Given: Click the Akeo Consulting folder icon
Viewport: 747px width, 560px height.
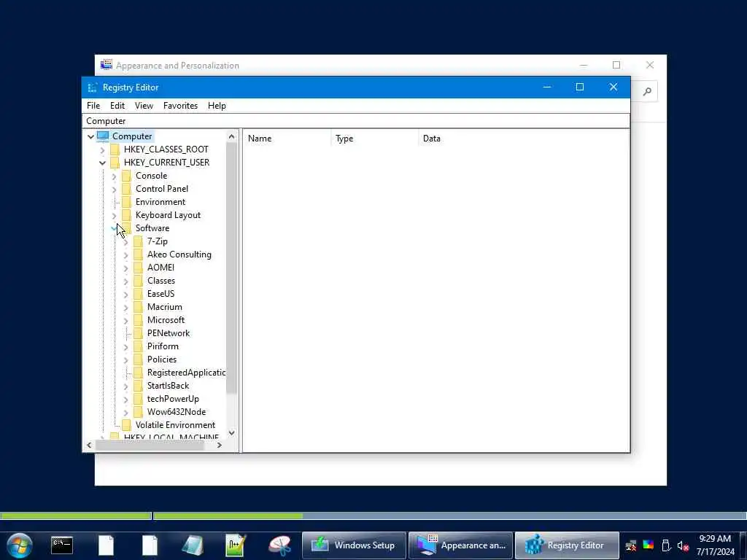Looking at the screenshot, I should 138,254.
